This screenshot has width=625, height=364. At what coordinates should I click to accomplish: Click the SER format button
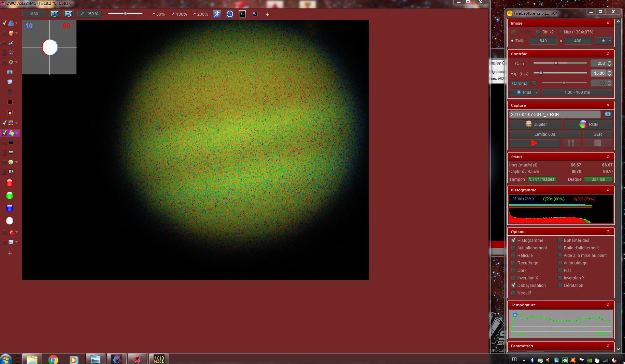(x=598, y=134)
